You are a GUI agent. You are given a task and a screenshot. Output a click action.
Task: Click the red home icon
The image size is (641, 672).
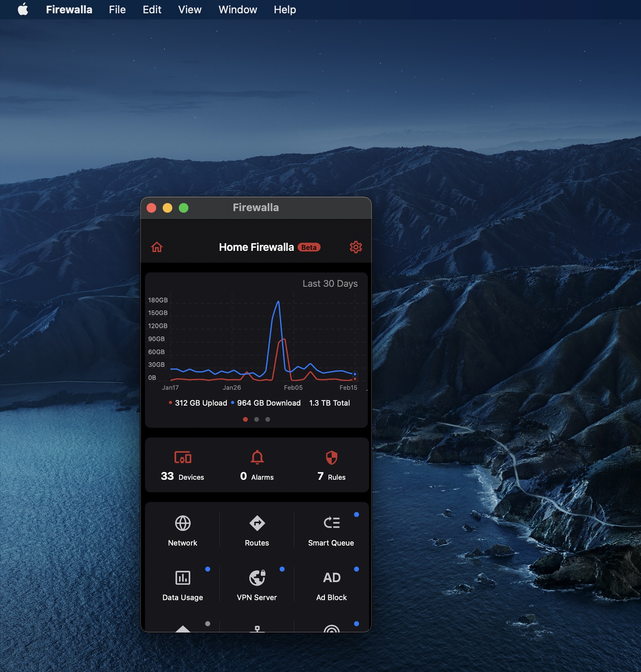click(157, 247)
